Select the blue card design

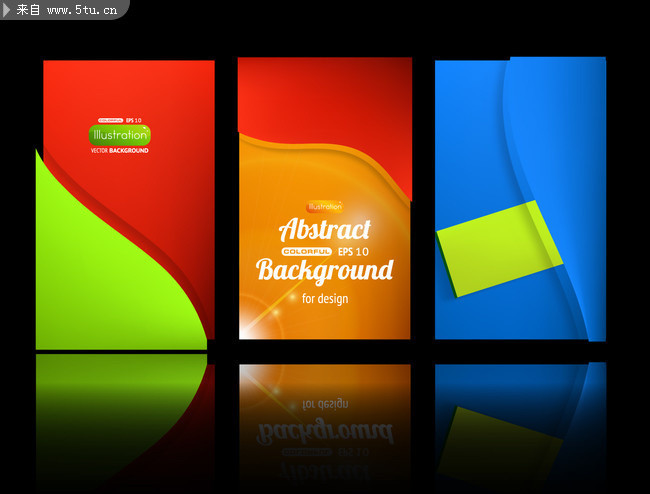520,199
